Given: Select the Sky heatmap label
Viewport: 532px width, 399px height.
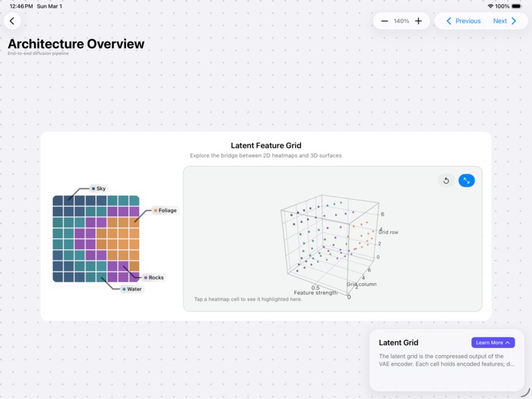Looking at the screenshot, I should coord(99,189).
